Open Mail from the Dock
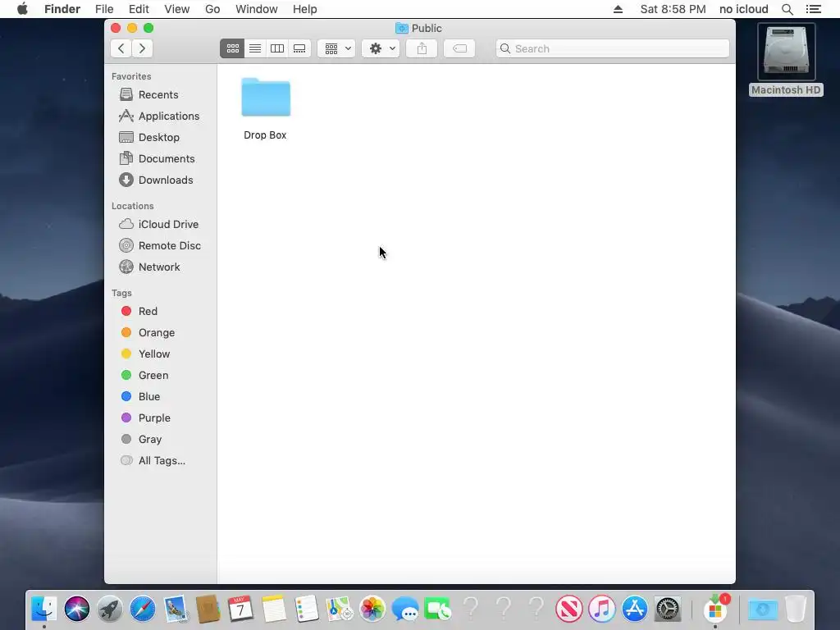Screen dimensions: 840x630 click(176, 609)
